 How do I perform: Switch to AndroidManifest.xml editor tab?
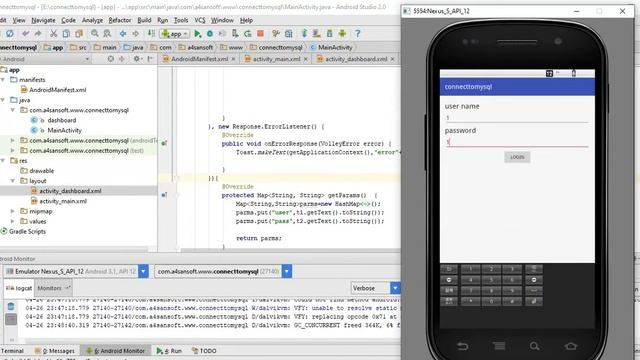199,59
